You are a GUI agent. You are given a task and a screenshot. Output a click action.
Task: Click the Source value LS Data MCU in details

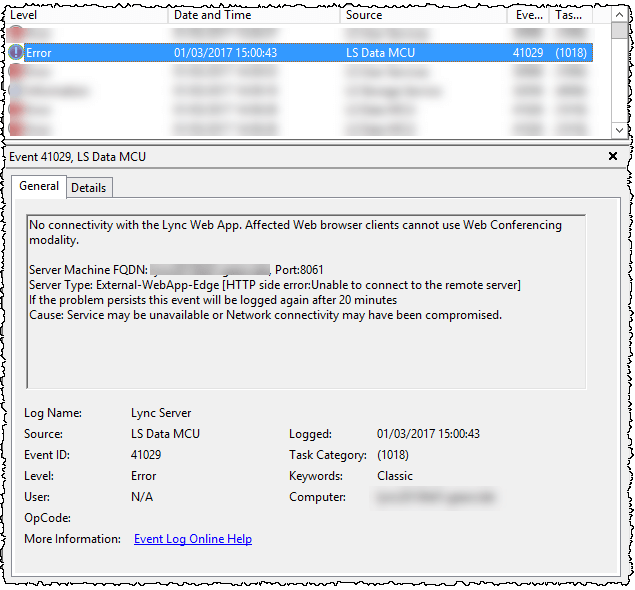165,434
